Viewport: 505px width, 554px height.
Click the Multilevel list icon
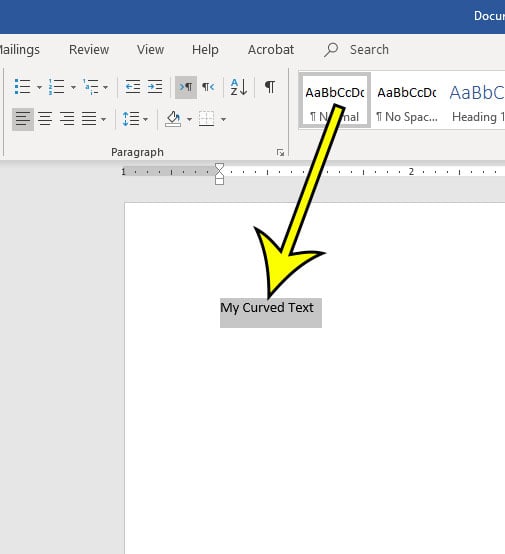point(91,87)
